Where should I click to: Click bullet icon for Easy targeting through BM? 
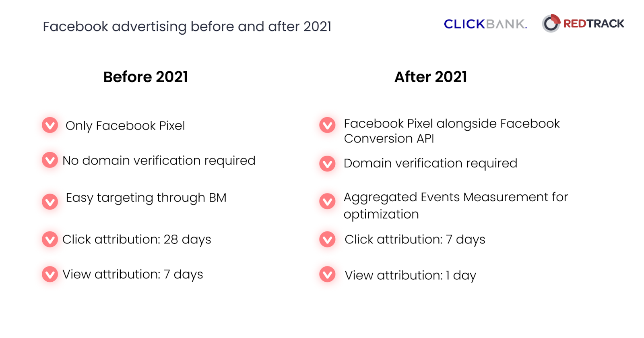(50, 202)
